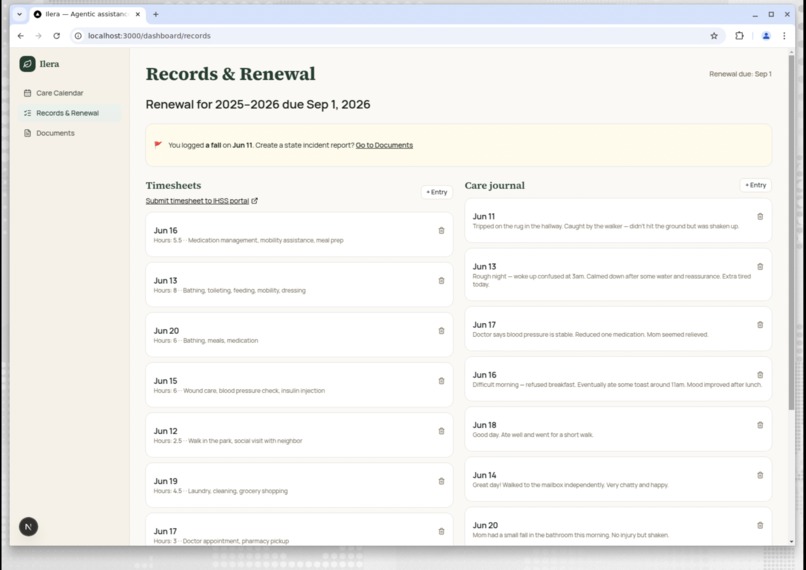Viewport: 806px width, 570px height.
Task: Delete the Jun 20 care journal entry
Action: coord(760,525)
